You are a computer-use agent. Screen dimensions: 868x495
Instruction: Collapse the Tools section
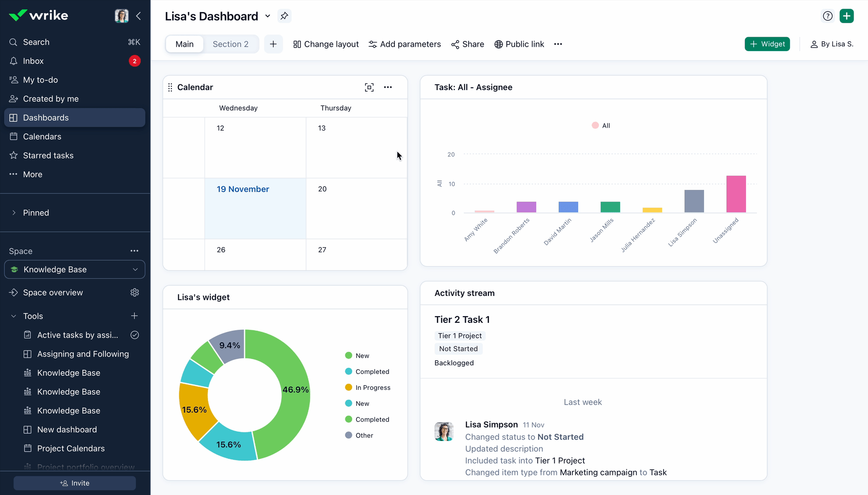(14, 316)
